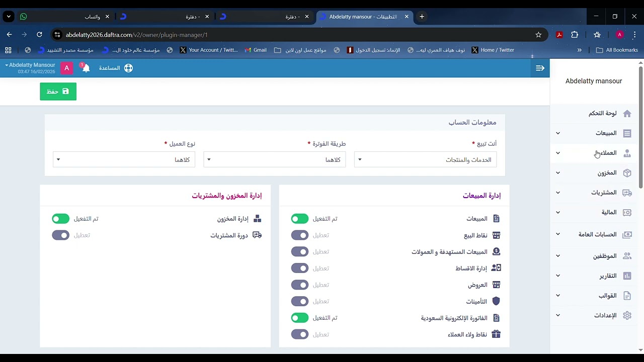Image resolution: width=644 pixels, height=362 pixels.
Task: Click the الإعدادات gear icon
Action: coord(627,316)
